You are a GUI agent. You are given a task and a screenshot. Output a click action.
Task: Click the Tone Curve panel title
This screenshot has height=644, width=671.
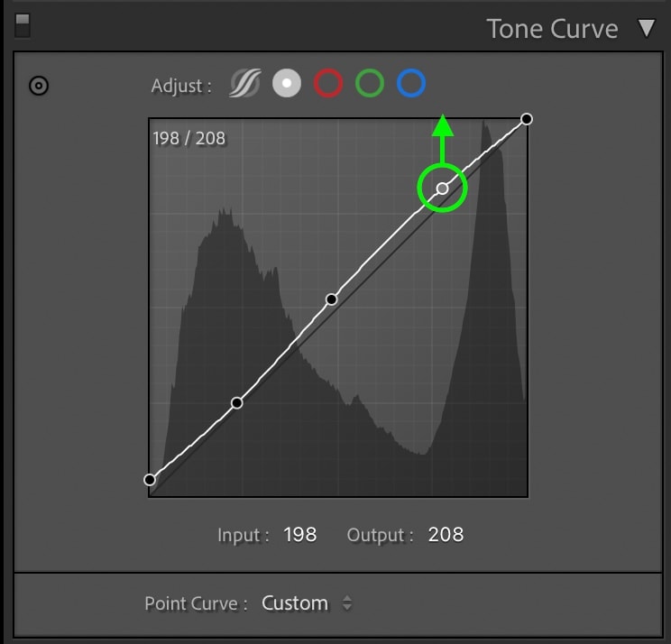click(553, 29)
